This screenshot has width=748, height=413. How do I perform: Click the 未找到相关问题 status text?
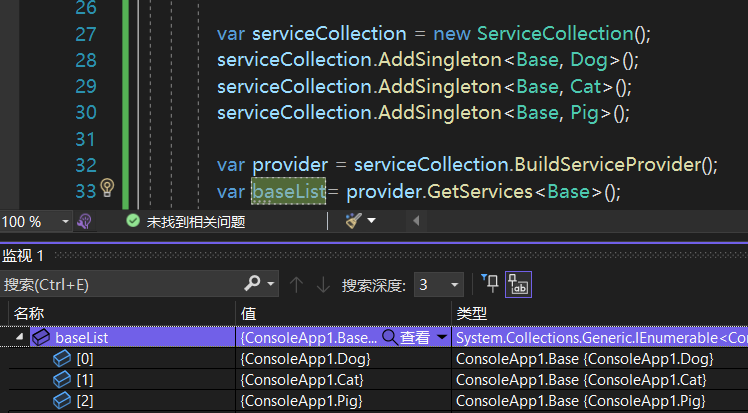point(196,222)
